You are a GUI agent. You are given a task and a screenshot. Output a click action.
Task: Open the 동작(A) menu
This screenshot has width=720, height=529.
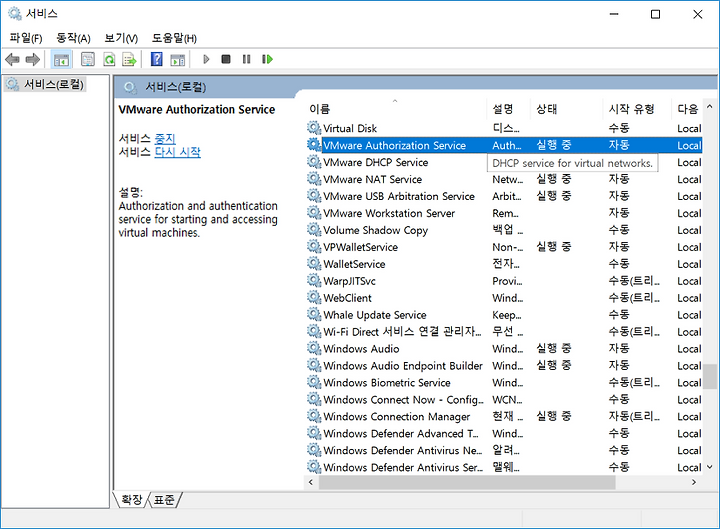click(x=73, y=38)
